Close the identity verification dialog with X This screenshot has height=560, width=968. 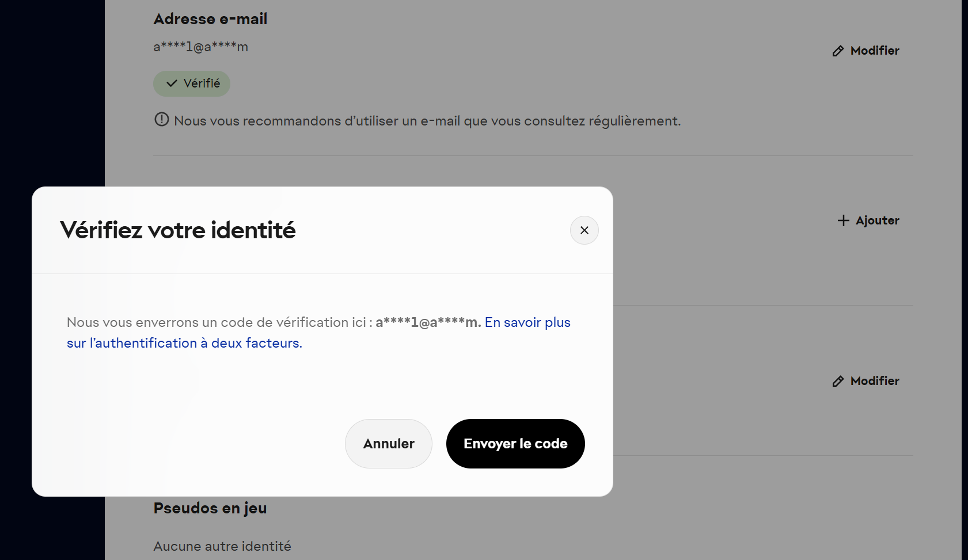[x=584, y=230]
